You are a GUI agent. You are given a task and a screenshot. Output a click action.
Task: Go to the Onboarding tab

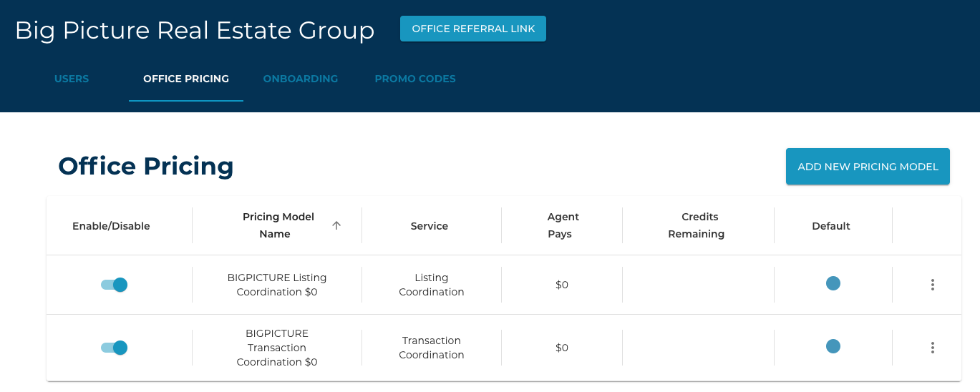pyautogui.click(x=301, y=79)
